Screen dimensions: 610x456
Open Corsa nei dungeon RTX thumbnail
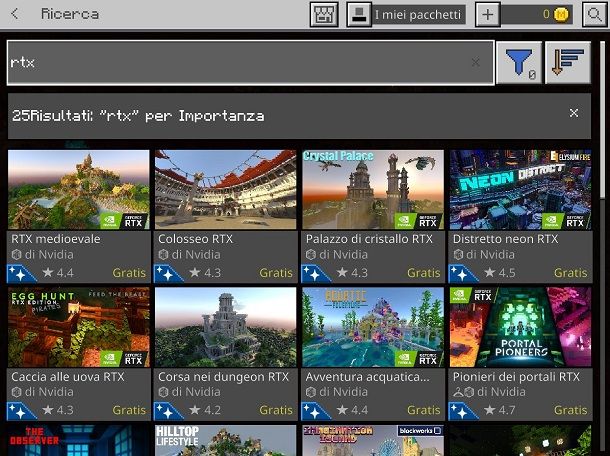click(226, 327)
